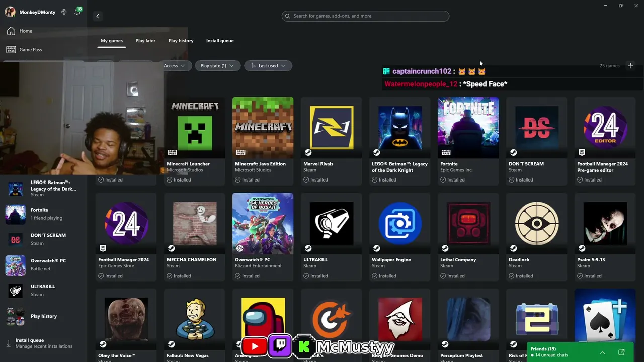Select the Marvel Rivals game icon
Image resolution: width=644 pixels, height=362 pixels.
[332, 128]
